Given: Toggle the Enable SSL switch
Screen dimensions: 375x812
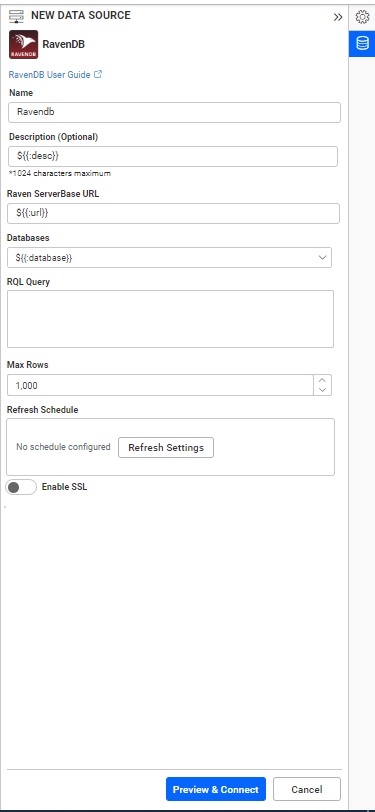Looking at the screenshot, I should pyautogui.click(x=21, y=487).
